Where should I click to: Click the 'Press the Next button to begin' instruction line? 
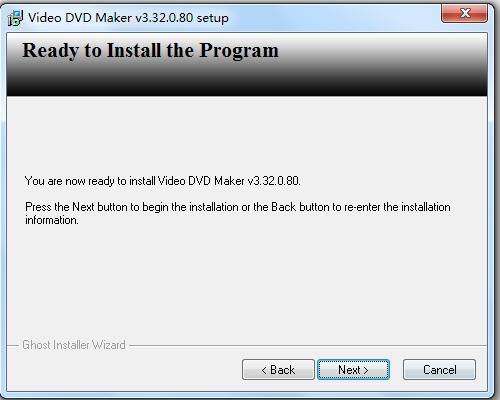pos(238,207)
